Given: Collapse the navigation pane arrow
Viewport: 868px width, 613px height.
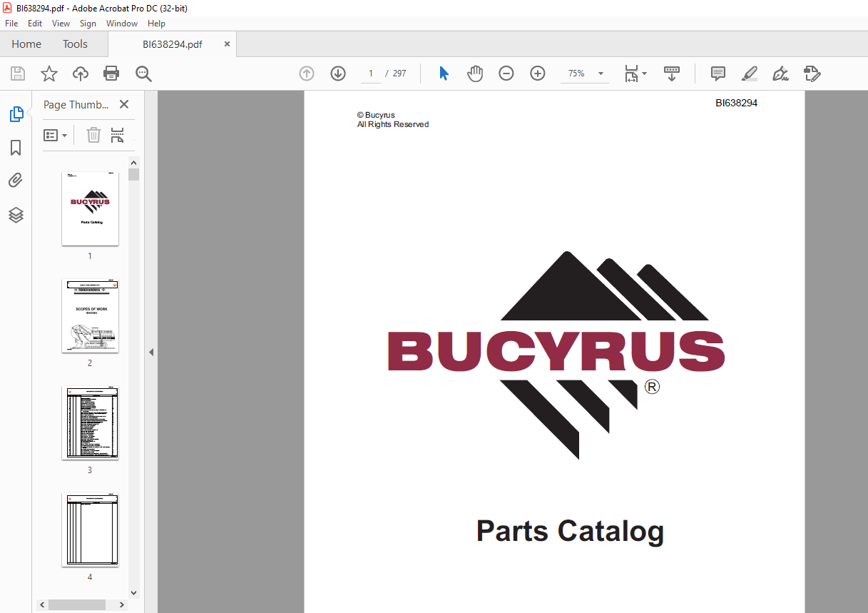Looking at the screenshot, I should click(151, 352).
